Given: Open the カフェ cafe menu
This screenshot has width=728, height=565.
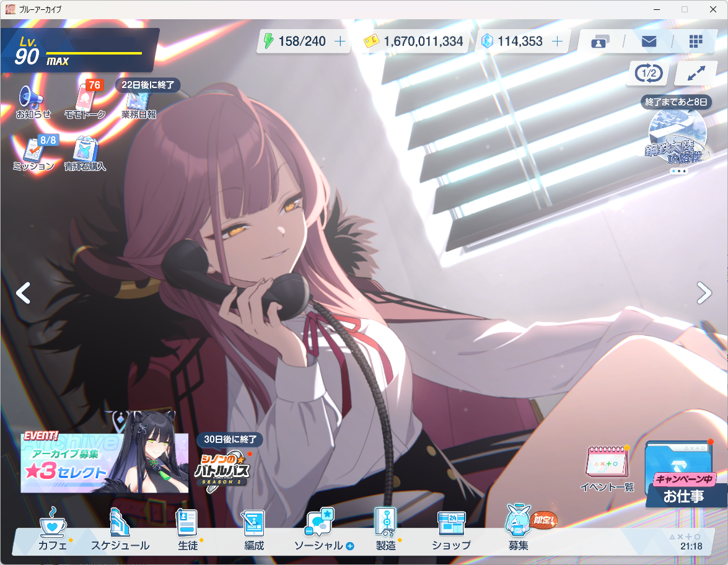Looking at the screenshot, I should [53, 531].
